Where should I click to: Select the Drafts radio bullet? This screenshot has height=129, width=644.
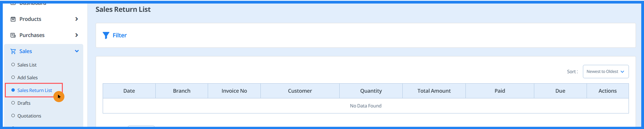13,103
